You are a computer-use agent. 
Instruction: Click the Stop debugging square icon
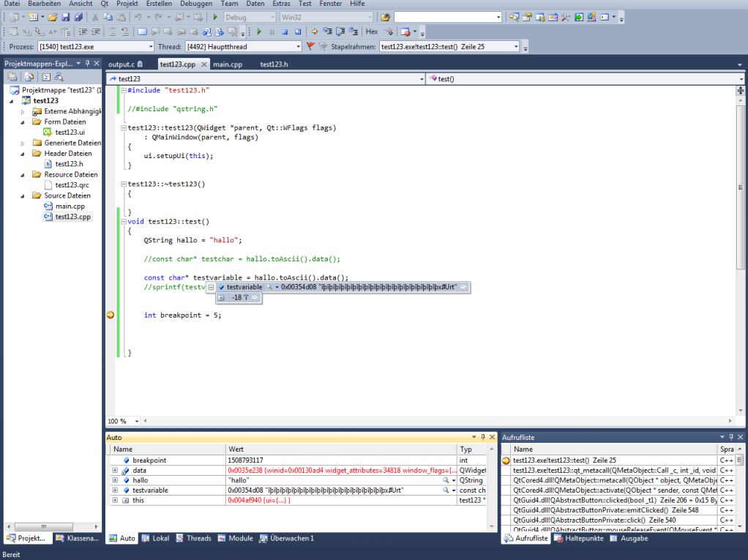click(285, 31)
